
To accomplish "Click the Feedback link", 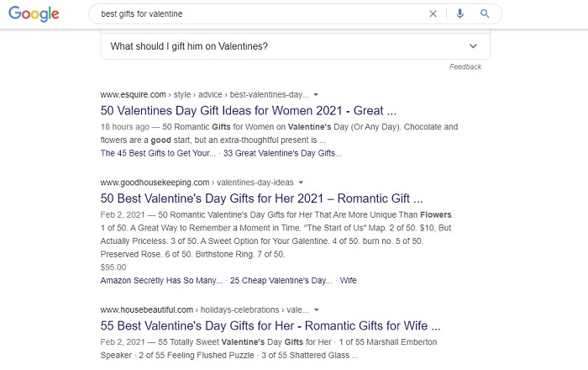I will [465, 66].
